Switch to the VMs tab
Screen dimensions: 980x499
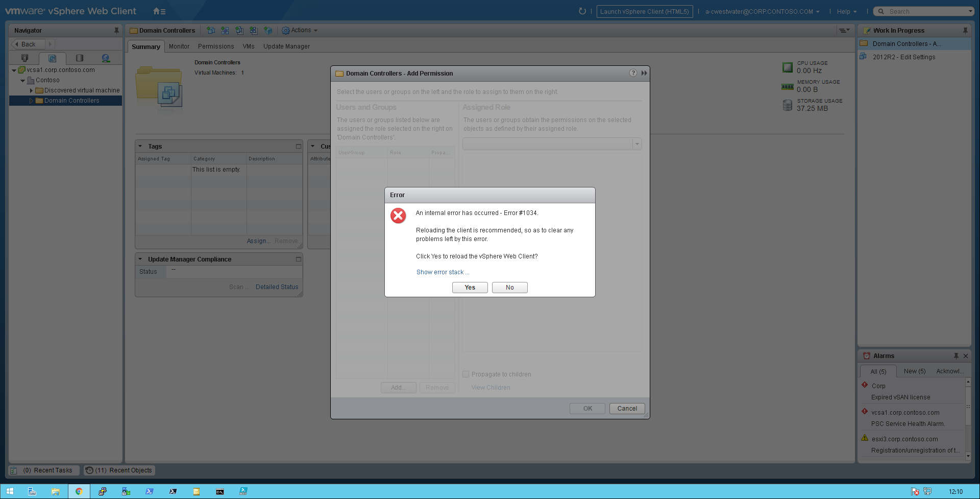(x=249, y=46)
